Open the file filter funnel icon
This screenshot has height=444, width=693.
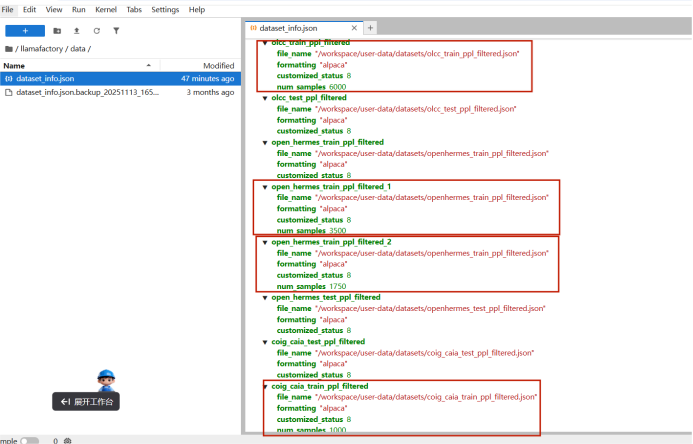coord(116,31)
